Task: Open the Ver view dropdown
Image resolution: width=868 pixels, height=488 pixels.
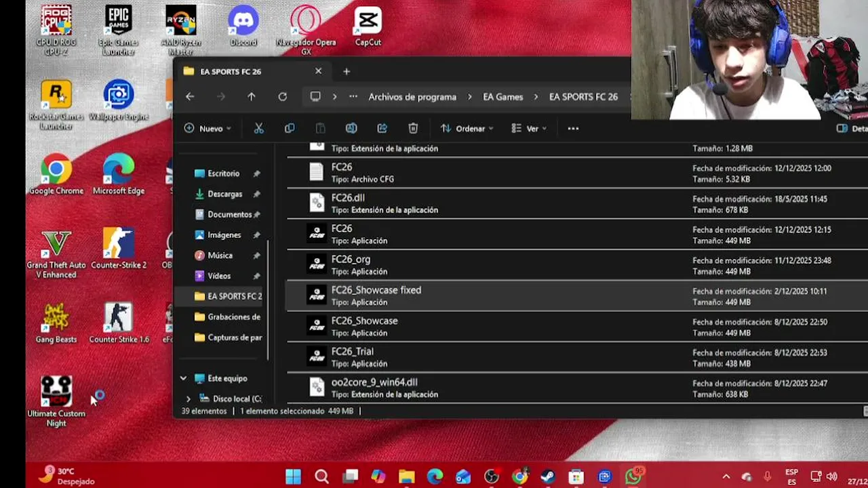Action: [529, 128]
